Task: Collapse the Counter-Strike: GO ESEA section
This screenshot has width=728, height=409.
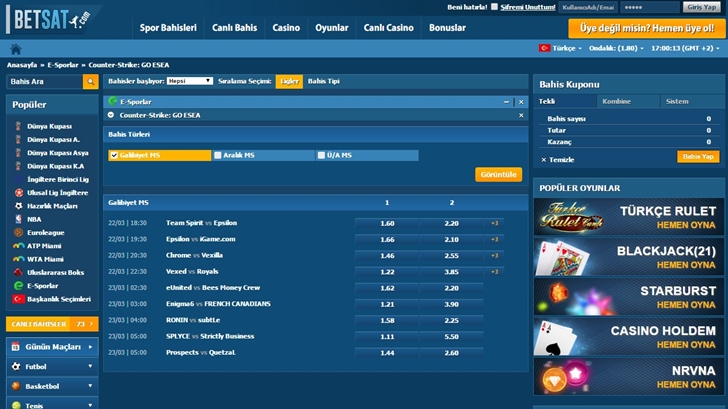Action: tap(110, 115)
